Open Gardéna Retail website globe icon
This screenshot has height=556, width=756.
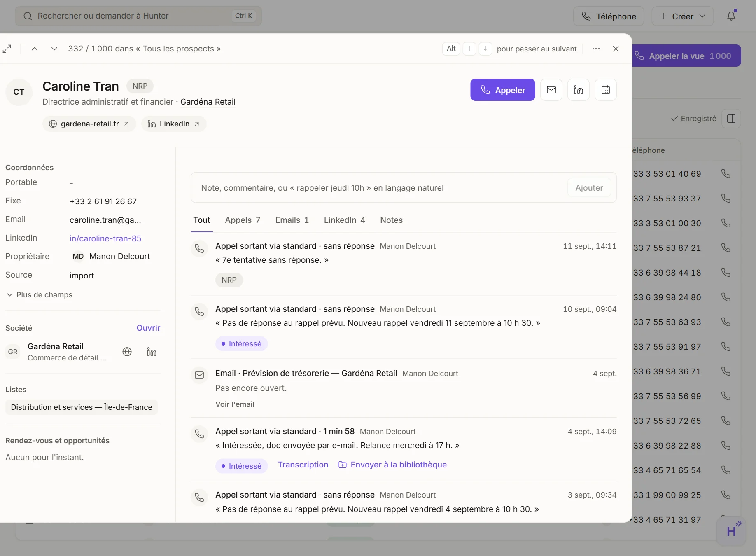(127, 352)
